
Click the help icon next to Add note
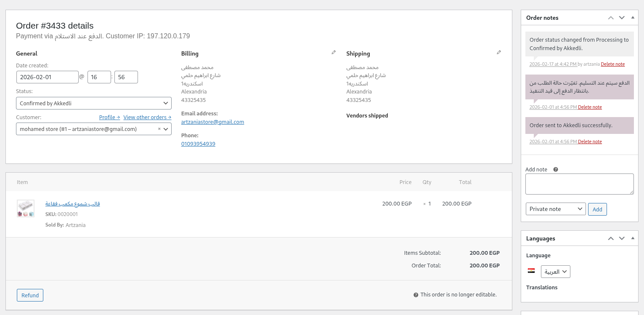pos(555,169)
